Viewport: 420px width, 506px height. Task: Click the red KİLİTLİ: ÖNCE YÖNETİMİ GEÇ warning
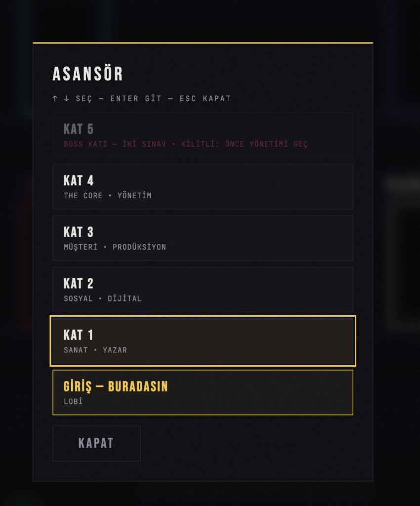(x=244, y=144)
